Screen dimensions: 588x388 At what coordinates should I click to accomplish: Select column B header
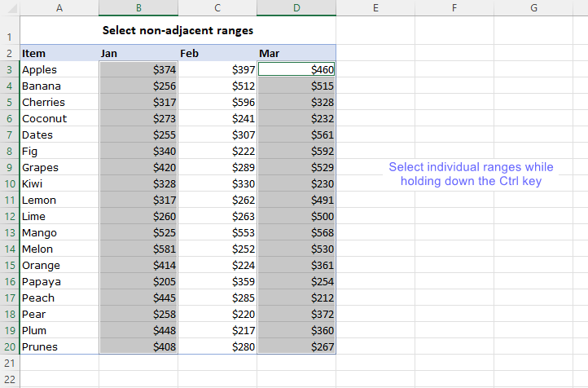(x=138, y=7)
